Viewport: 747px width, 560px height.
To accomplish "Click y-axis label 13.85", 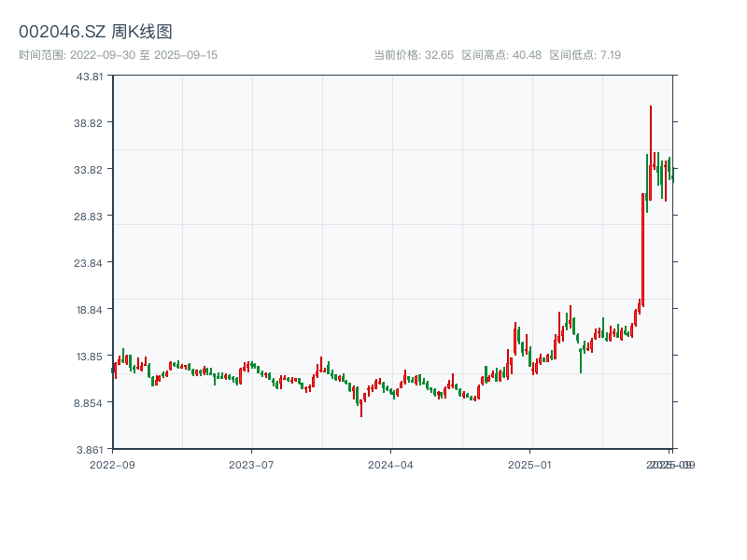I will coord(90,357).
